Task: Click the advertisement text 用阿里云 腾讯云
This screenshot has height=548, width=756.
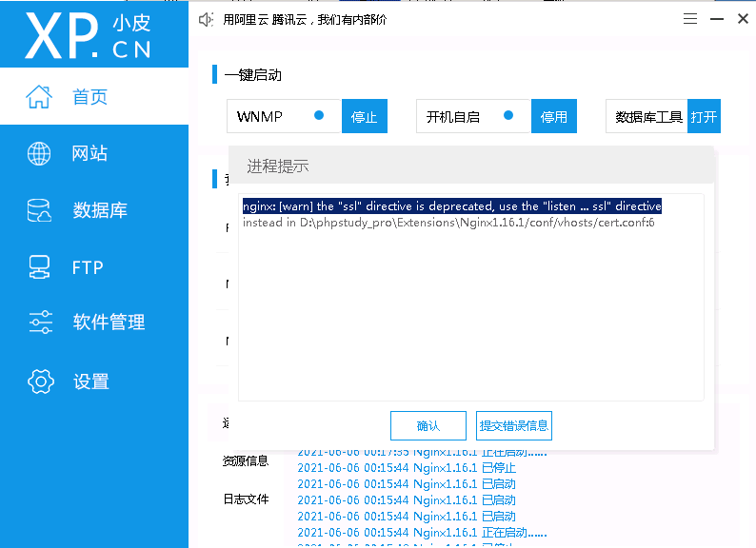Action: point(305,20)
